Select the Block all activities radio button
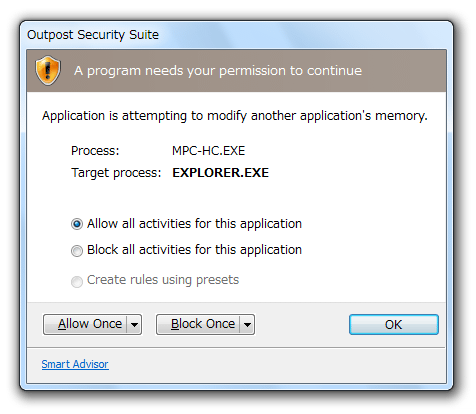The width and height of the screenshot is (476, 414). (x=77, y=251)
